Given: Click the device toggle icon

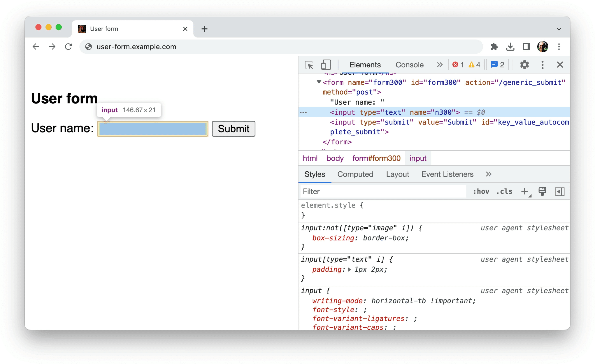Looking at the screenshot, I should click(326, 65).
